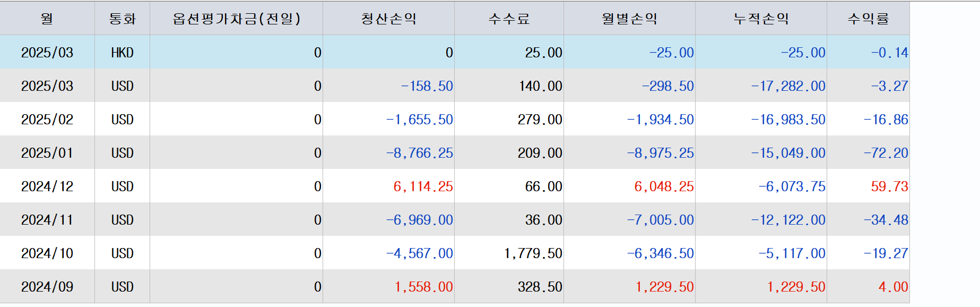Image resolution: width=980 pixels, height=307 pixels.
Task: Click the 청산손익 column header
Action: pyautogui.click(x=388, y=19)
